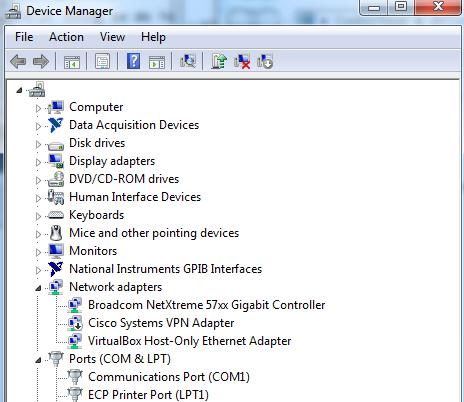Click the DVD/CD-ROM drives icon
Viewport: 464px width, 402px height.
click(56, 179)
